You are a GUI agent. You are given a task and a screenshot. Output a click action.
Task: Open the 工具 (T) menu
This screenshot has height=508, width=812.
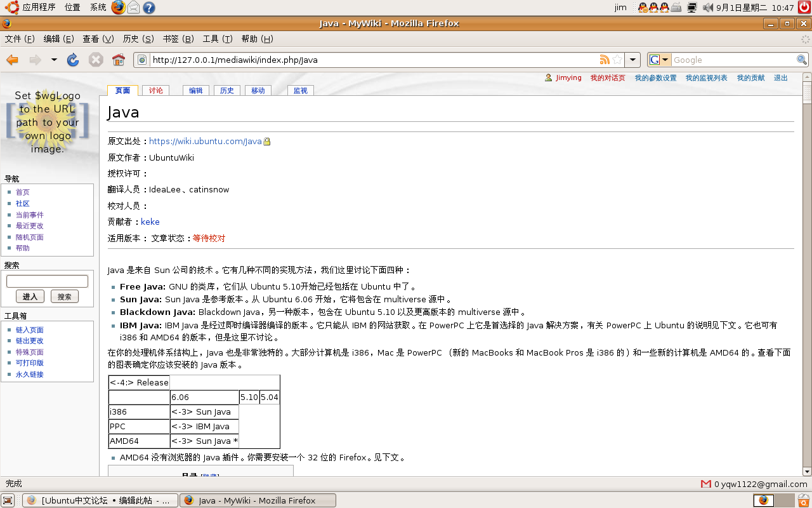click(x=218, y=39)
